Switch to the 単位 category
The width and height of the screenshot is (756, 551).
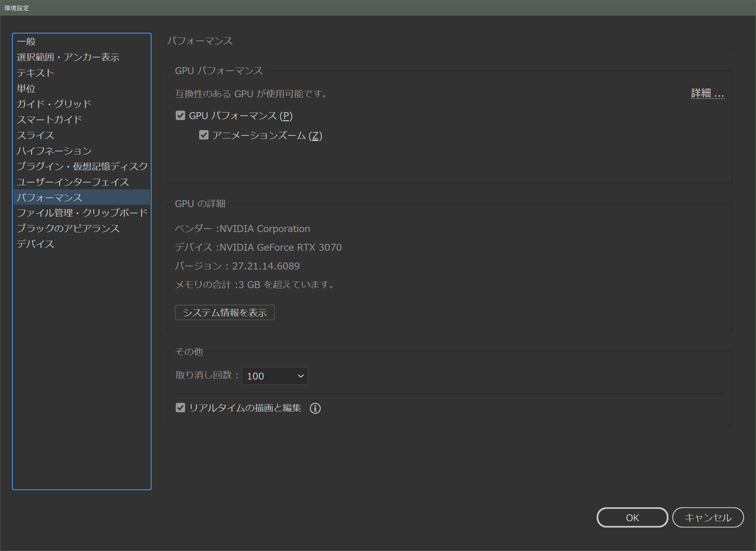82,88
